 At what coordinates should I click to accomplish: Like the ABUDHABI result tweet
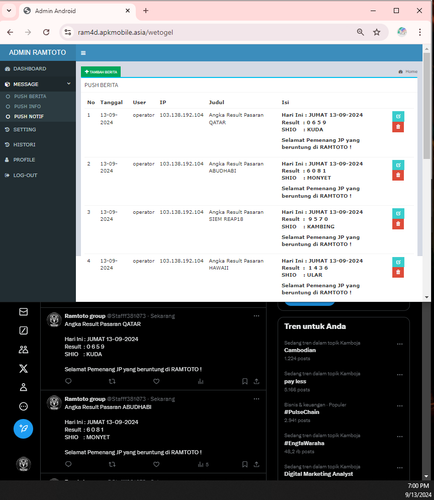[x=156, y=464]
